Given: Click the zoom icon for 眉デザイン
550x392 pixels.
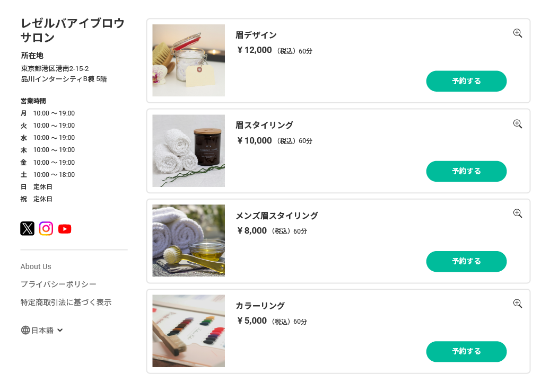Looking at the screenshot, I should (x=518, y=33).
